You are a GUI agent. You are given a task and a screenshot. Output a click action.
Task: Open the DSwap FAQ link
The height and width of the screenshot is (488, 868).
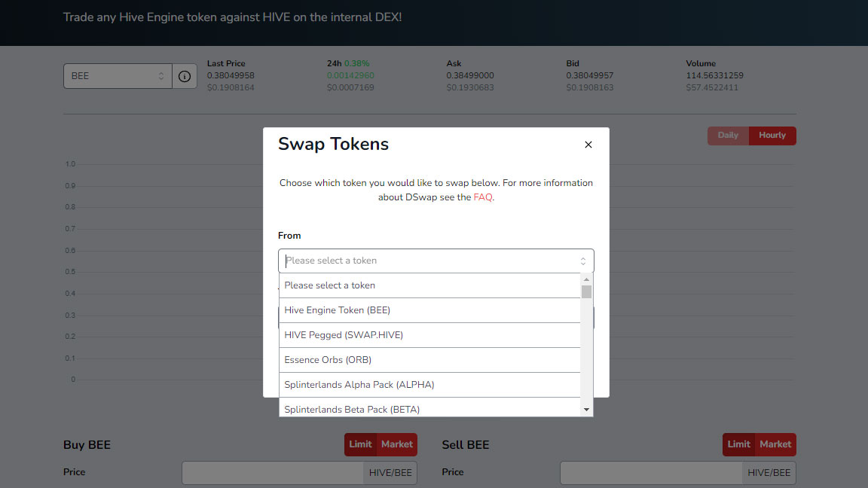coord(483,197)
